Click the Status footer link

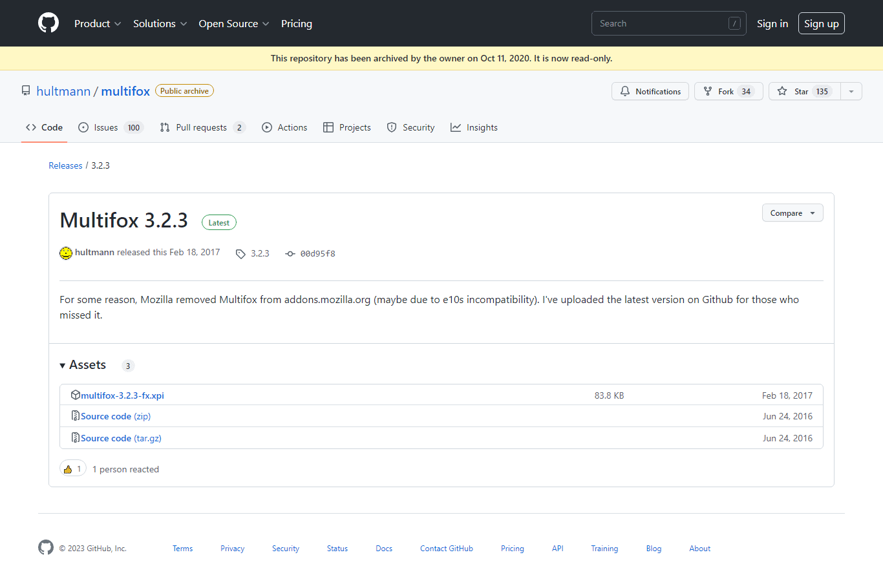click(337, 549)
